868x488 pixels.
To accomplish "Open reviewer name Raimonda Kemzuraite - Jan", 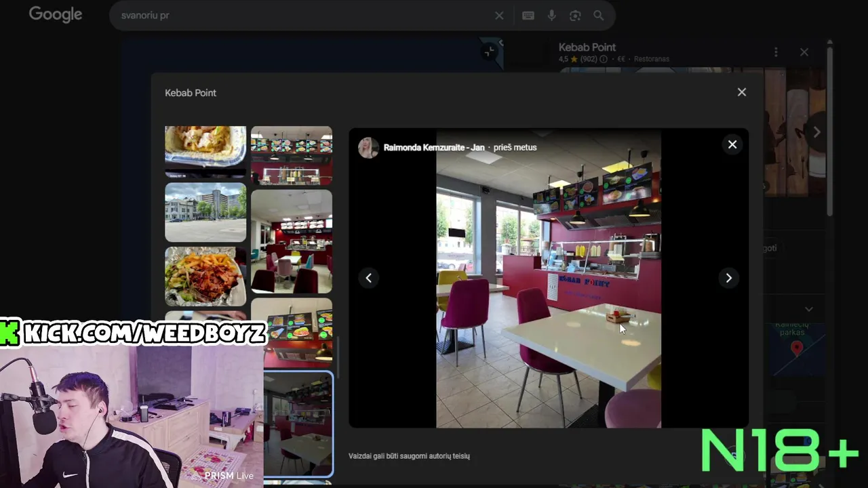I will (434, 147).
